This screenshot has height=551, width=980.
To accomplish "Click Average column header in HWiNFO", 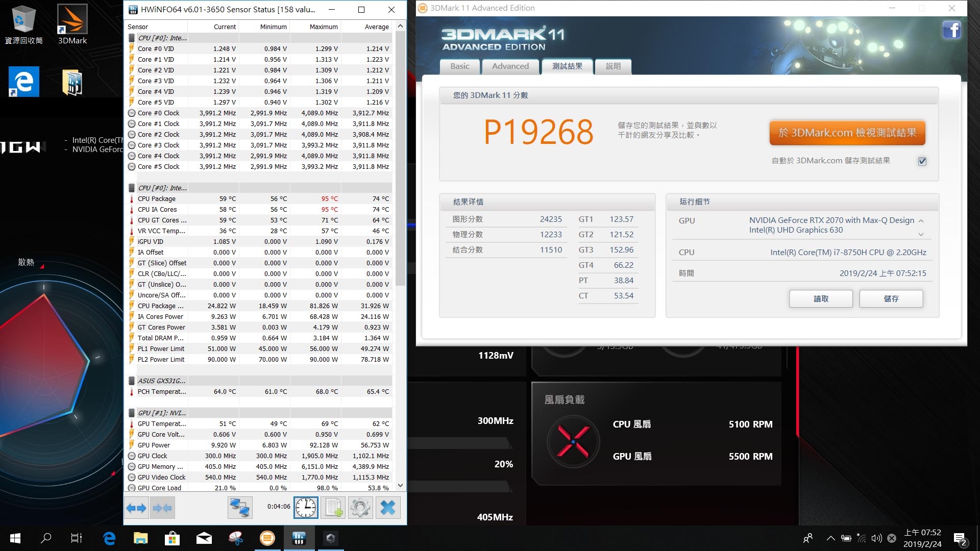I will click(366, 27).
